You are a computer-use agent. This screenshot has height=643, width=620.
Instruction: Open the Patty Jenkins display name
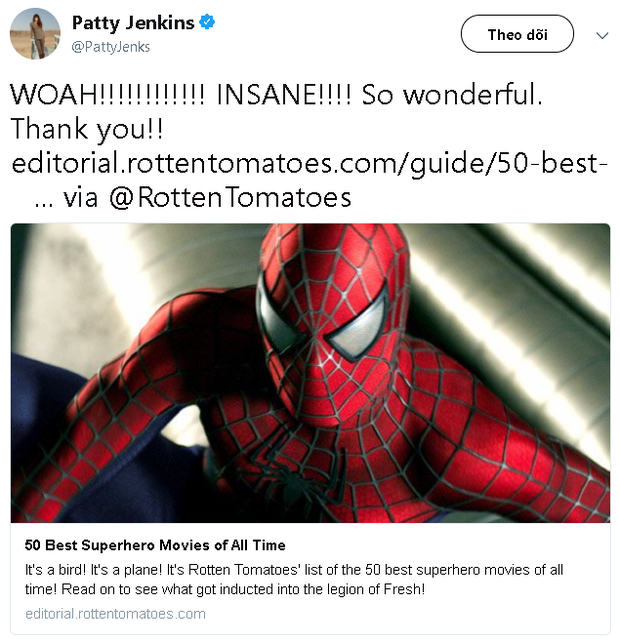(133, 23)
